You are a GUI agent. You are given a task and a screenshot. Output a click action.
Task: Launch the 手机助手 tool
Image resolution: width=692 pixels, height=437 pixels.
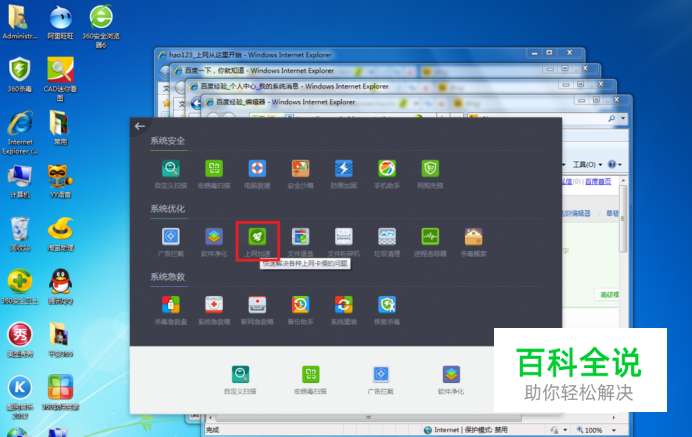[x=387, y=174]
